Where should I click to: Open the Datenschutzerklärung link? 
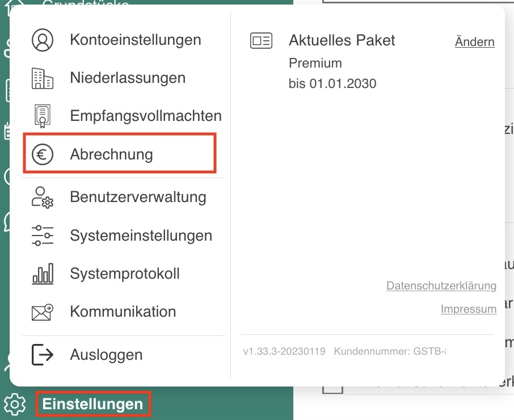[441, 285]
